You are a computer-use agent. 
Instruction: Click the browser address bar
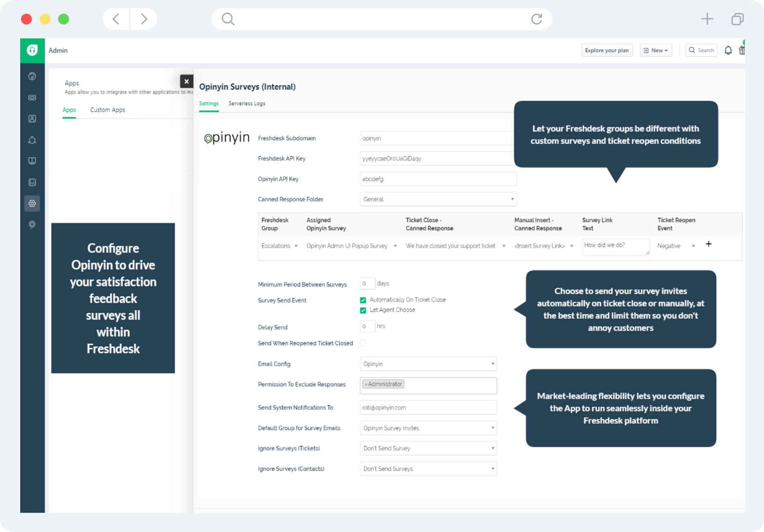382,19
